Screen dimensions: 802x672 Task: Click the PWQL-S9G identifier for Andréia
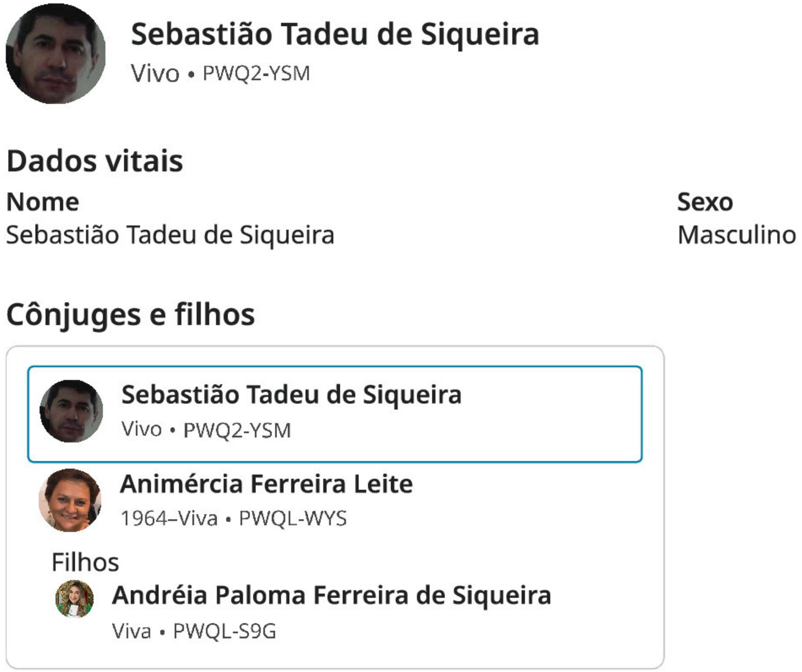point(225,631)
